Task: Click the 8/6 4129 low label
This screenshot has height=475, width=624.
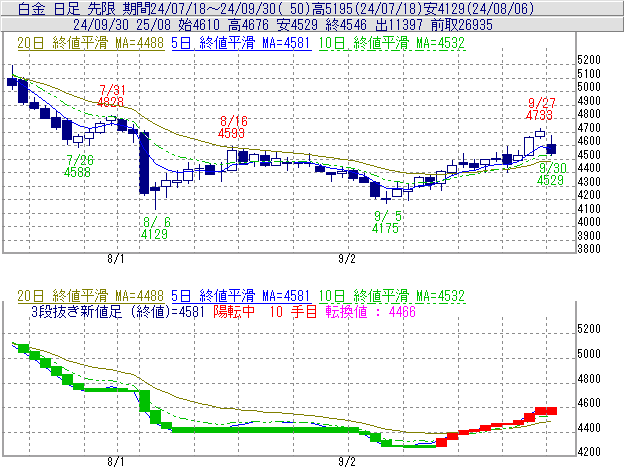Action: [x=156, y=228]
